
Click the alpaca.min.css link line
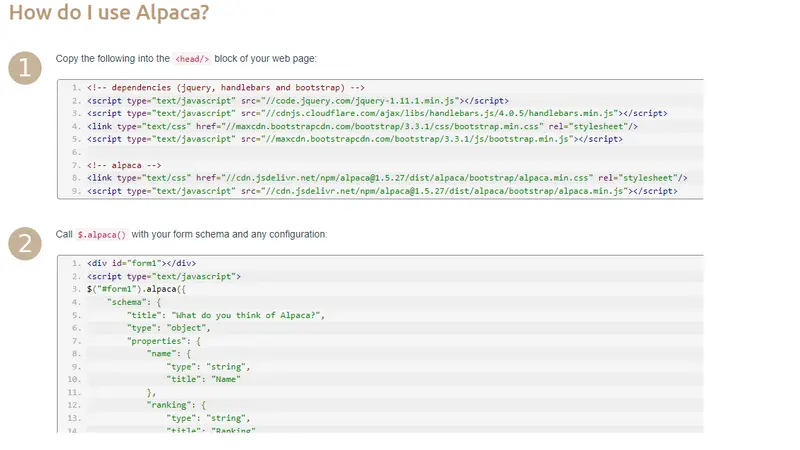tap(387, 178)
